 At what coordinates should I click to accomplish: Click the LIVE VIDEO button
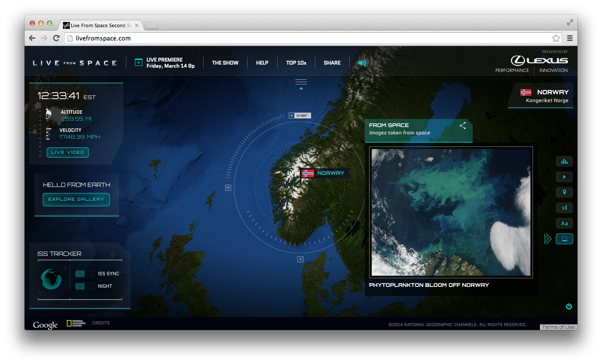(x=68, y=152)
